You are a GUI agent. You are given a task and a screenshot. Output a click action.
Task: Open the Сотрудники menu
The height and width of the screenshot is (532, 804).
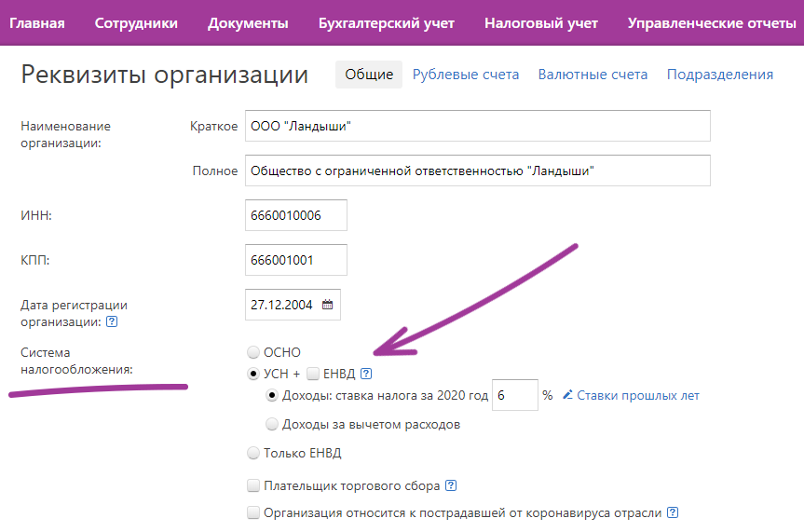(136, 23)
